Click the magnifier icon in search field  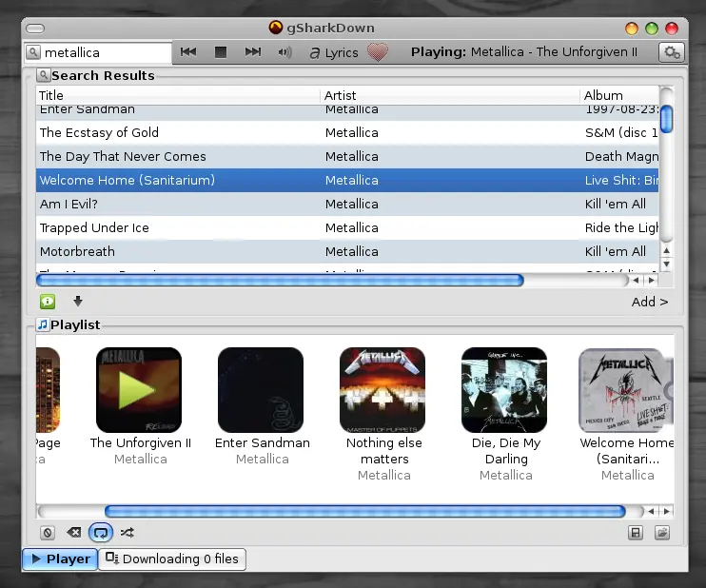coord(33,52)
